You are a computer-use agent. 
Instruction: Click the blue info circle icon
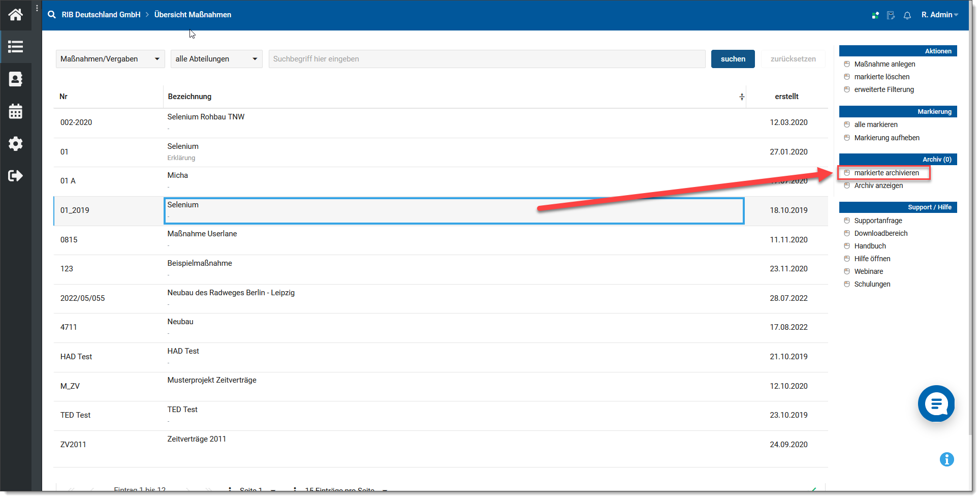pyautogui.click(x=947, y=459)
